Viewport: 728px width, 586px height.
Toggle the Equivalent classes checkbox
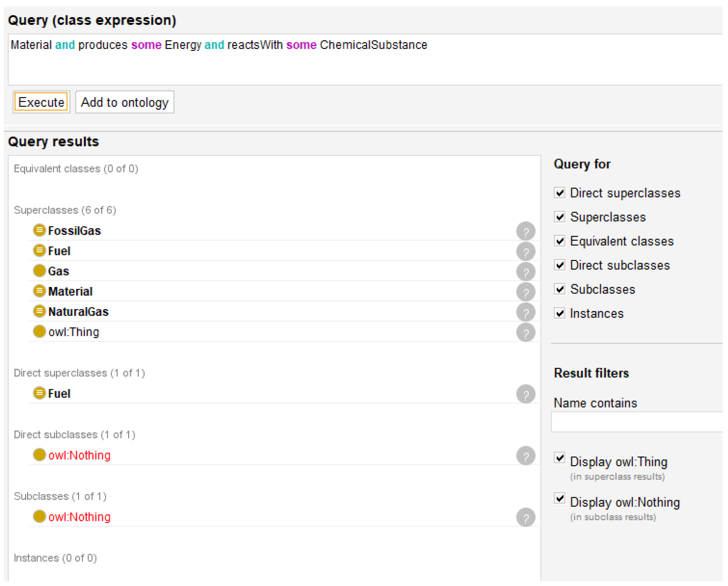(x=560, y=241)
